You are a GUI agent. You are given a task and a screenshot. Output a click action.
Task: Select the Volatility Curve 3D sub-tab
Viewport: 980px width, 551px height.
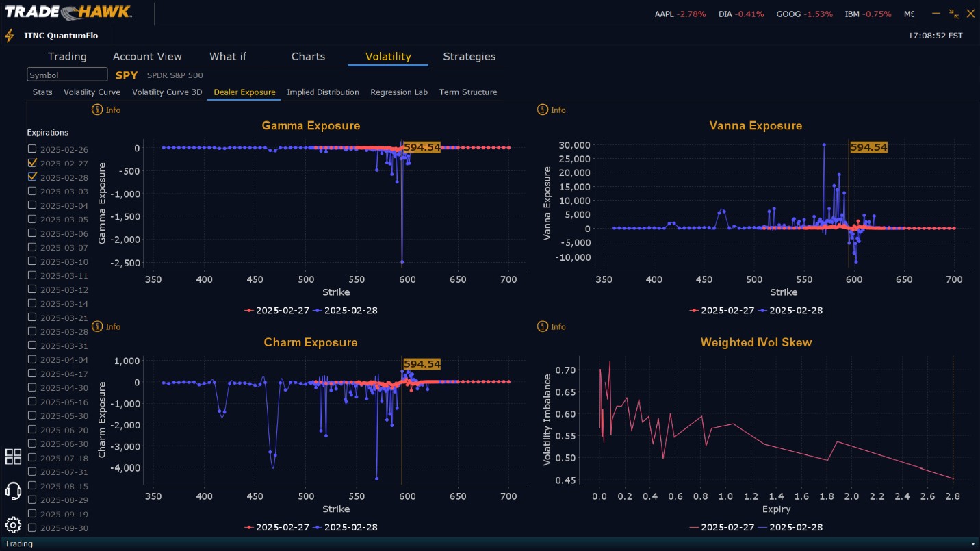(167, 92)
